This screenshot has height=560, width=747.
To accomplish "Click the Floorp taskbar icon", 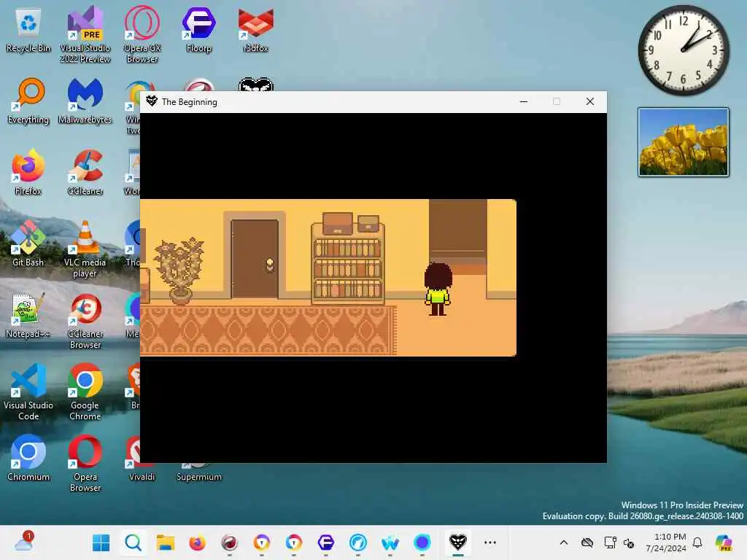I will point(326,542).
